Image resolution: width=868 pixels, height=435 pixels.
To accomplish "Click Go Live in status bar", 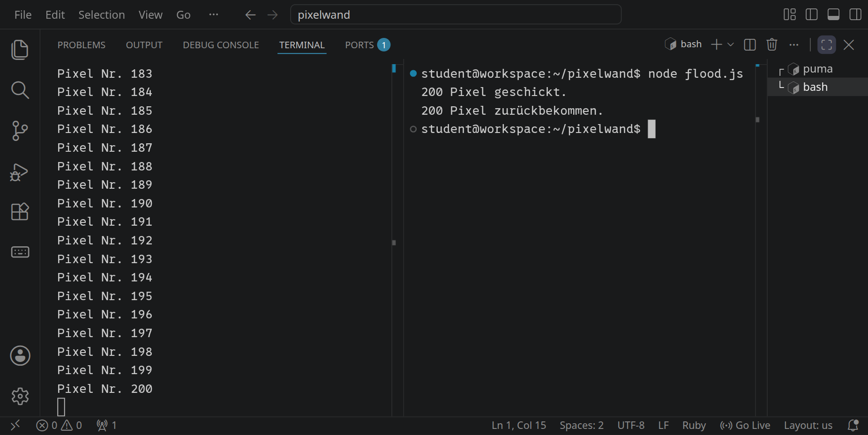I will pyautogui.click(x=745, y=425).
